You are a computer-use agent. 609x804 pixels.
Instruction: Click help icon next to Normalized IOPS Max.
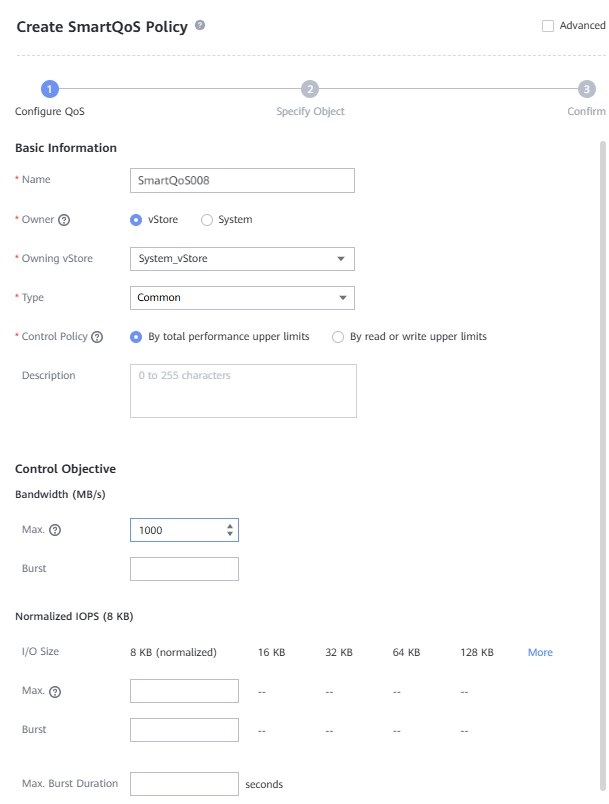(x=55, y=692)
